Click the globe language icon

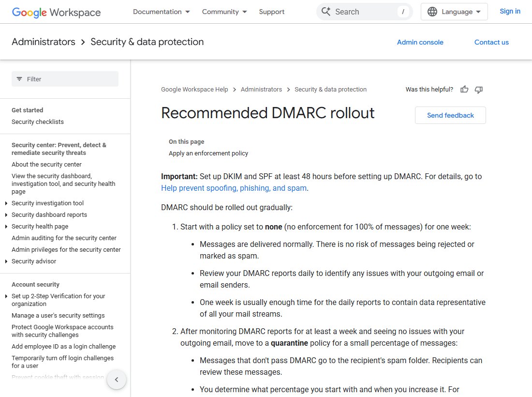[432, 12]
